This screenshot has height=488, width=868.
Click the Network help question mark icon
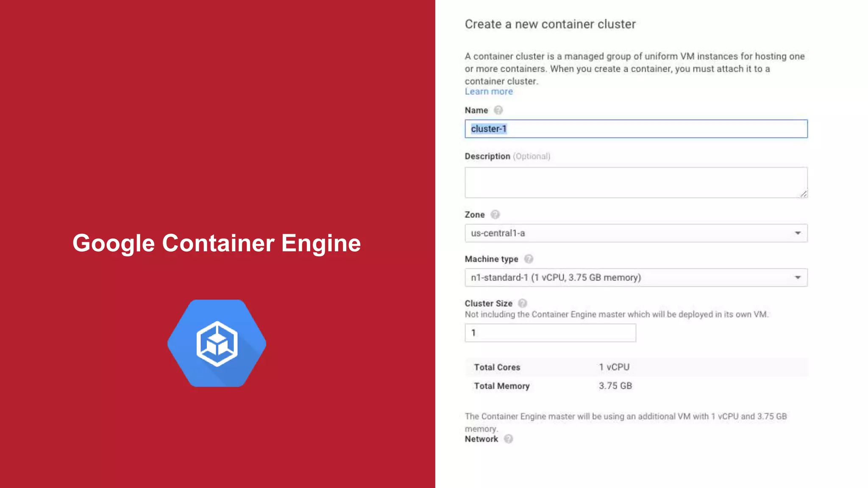coord(508,439)
